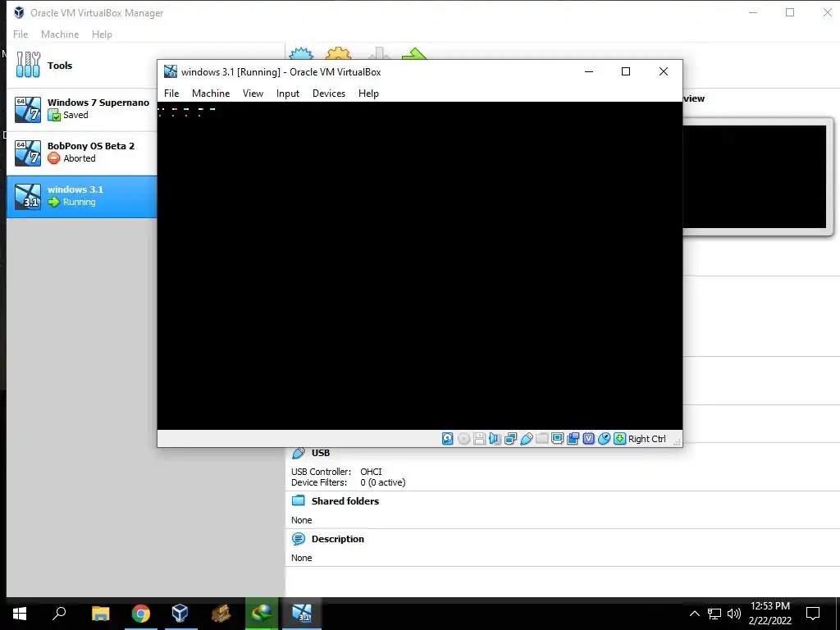840x630 pixels.
Task: Click the windows 3.1 OS icon in list
Action: tap(28, 196)
